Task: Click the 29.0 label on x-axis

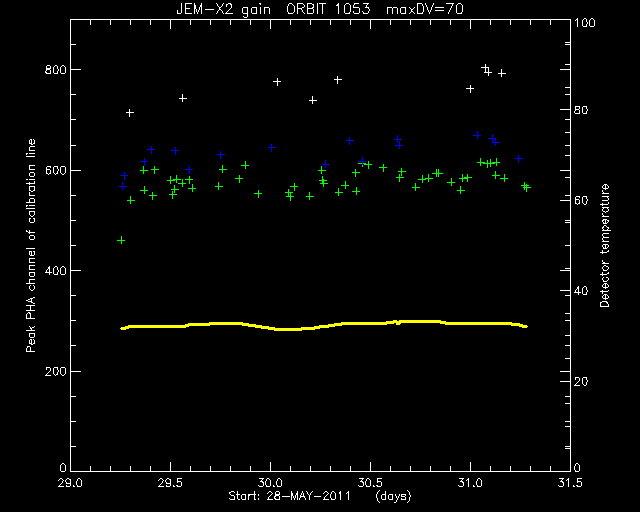Action: (70, 483)
